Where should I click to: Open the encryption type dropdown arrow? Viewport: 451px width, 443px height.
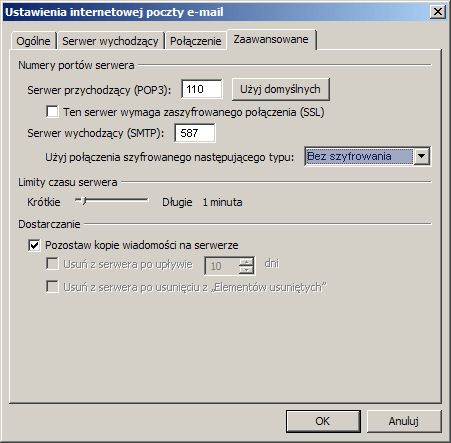pyautogui.click(x=422, y=156)
